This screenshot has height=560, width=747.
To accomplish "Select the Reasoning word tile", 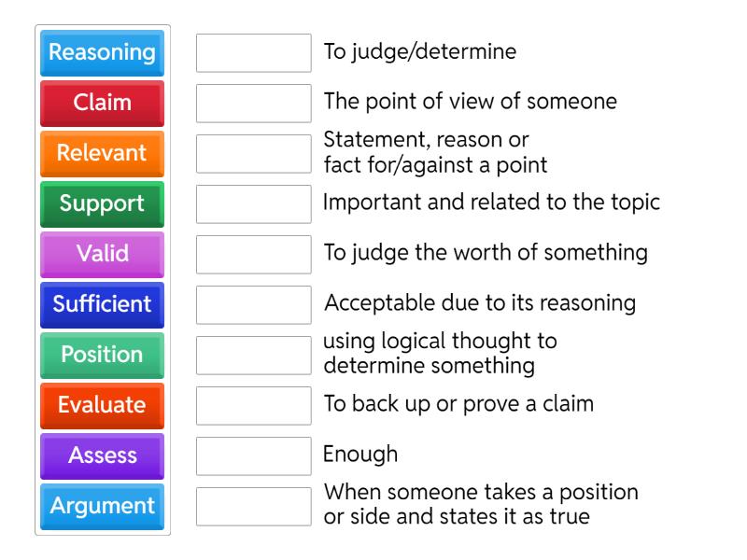I will 101,53.
